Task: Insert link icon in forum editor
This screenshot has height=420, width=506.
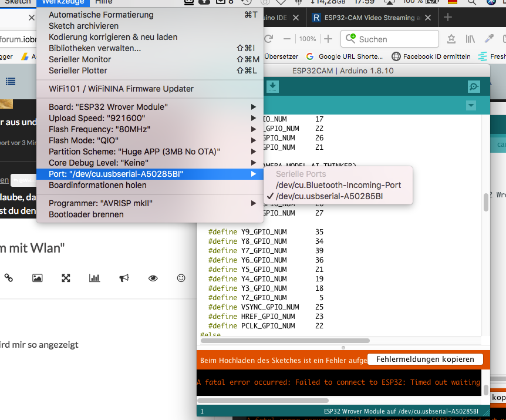Action: click(9, 278)
